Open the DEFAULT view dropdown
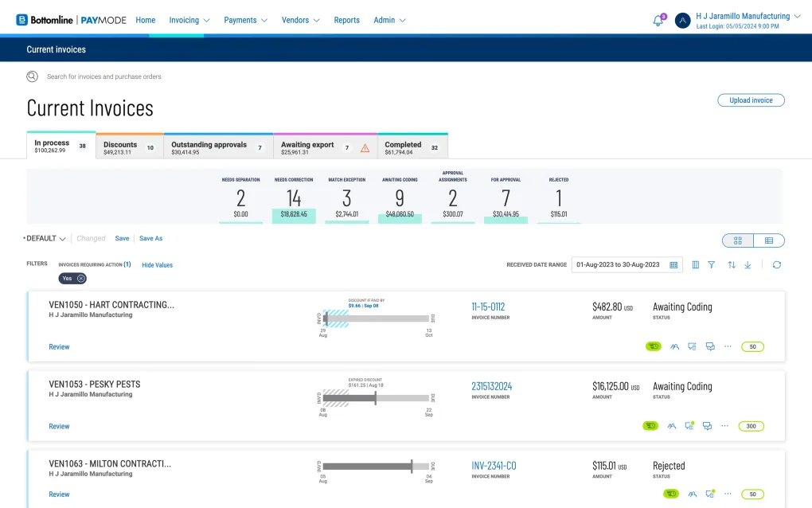 (x=46, y=238)
